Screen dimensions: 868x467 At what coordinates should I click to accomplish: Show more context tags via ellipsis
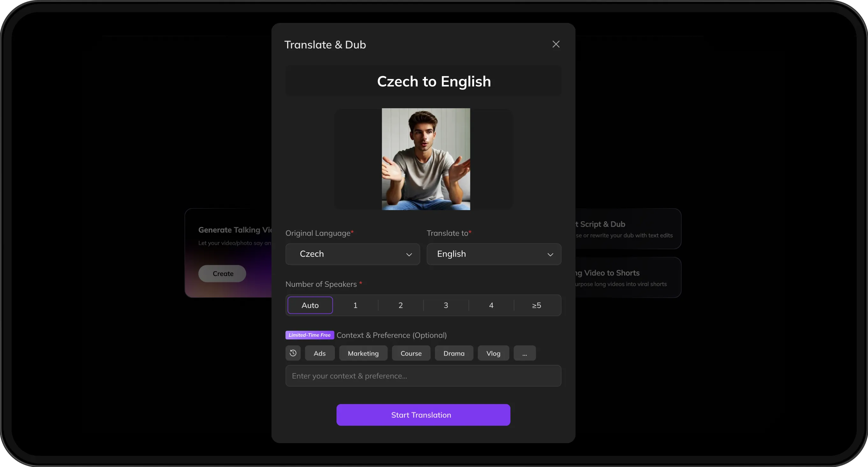click(524, 353)
